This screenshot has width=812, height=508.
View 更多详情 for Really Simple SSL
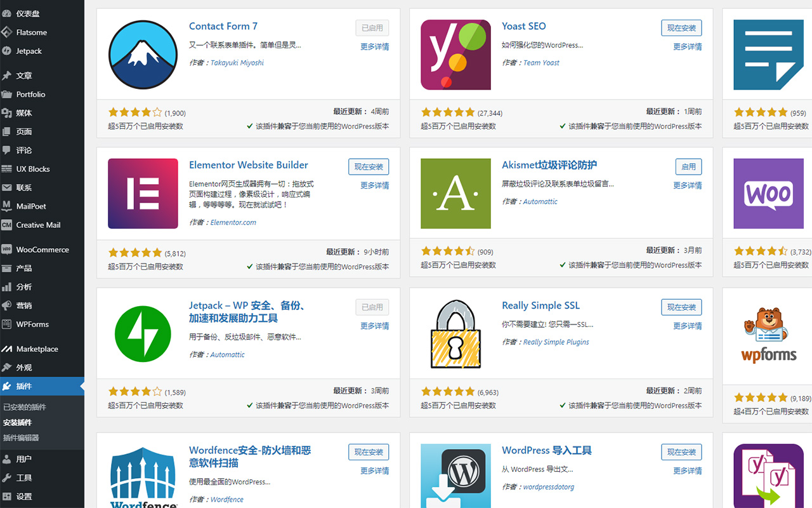(x=688, y=326)
